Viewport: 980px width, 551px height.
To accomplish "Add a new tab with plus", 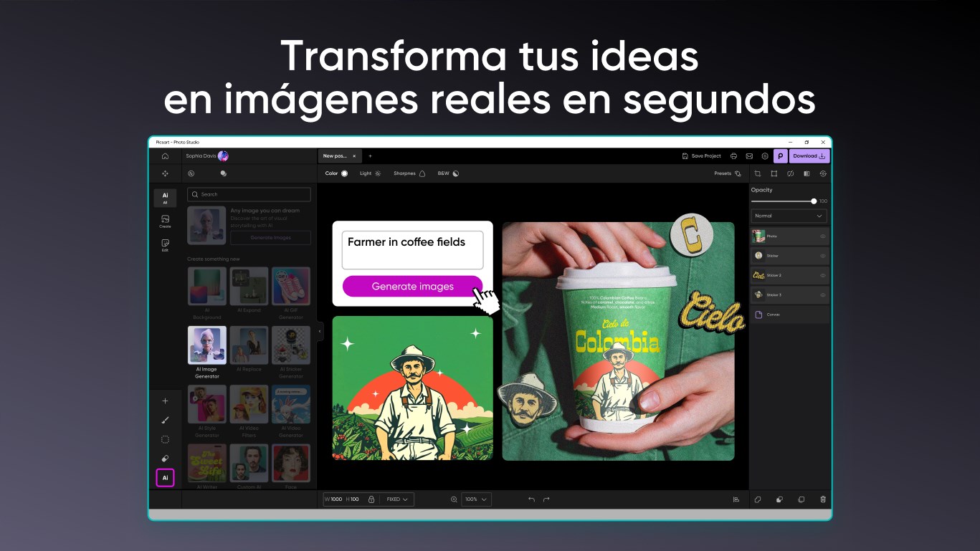I will (370, 155).
